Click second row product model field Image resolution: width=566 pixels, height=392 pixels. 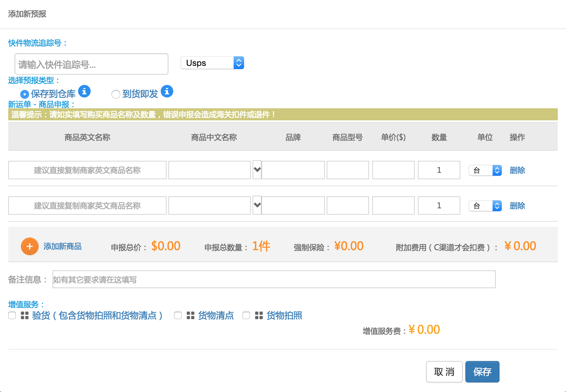tap(348, 205)
